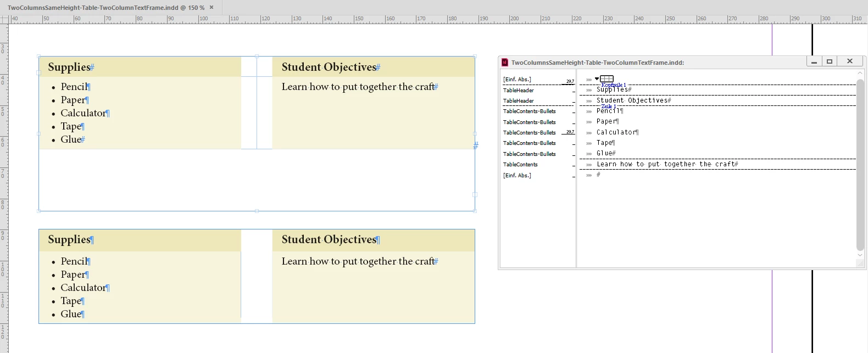Click 'Learn how to put together' line in Story Editor

pyautogui.click(x=665, y=164)
